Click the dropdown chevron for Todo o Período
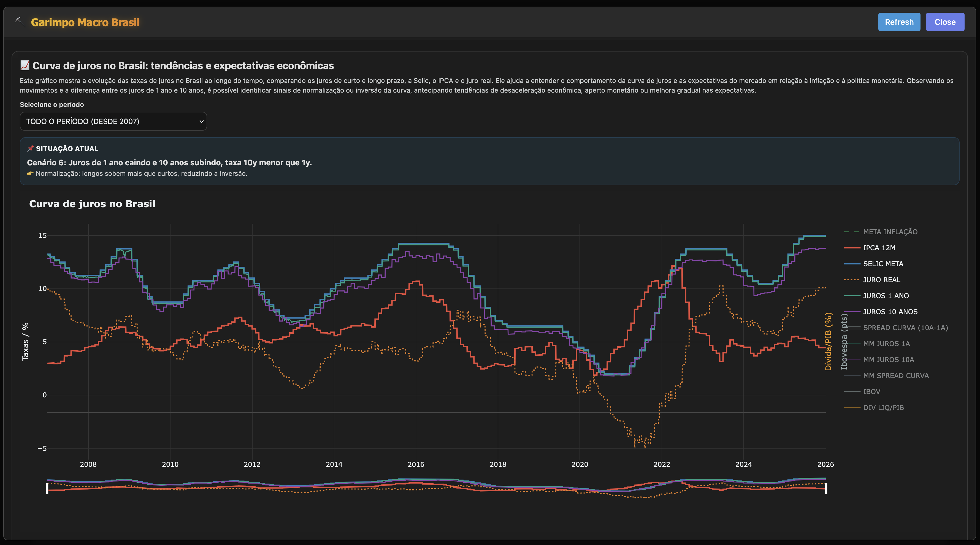The width and height of the screenshot is (980, 545). (201, 122)
